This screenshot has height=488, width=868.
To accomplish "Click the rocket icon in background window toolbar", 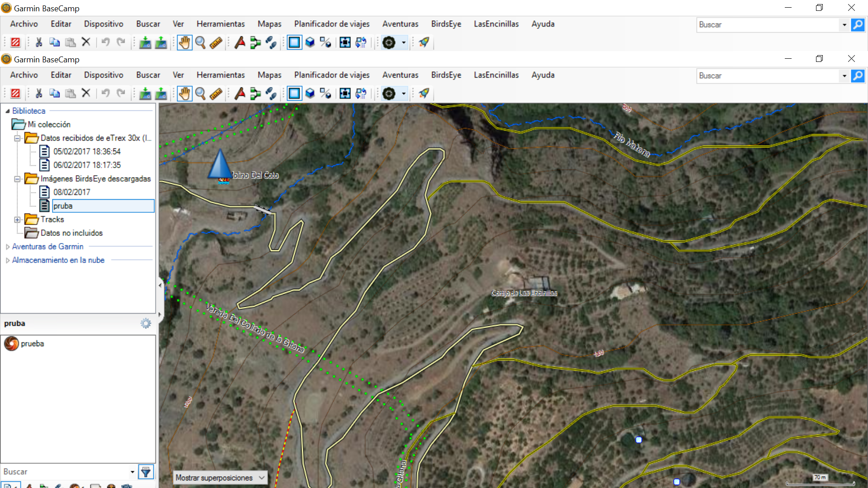I will (424, 42).
